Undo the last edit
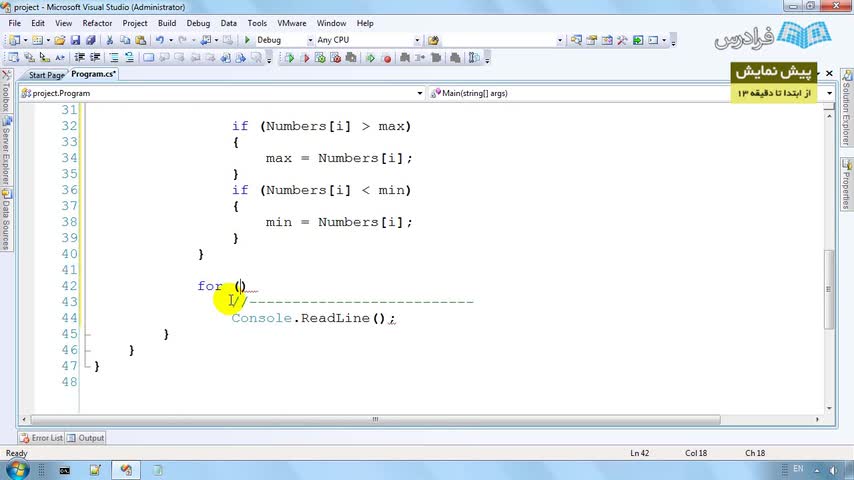This screenshot has width=854, height=480. point(160,40)
